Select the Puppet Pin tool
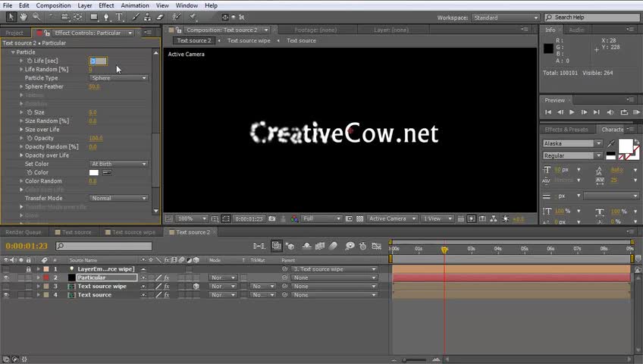This screenshot has width=643, height=364. [193, 17]
